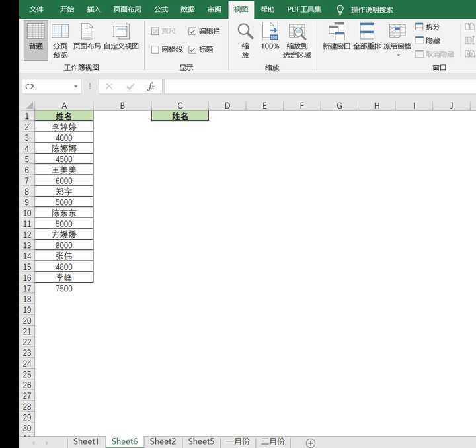Select cell C1 with 姓名 header
Viewport: 476px width, 448px height.
pyautogui.click(x=180, y=116)
